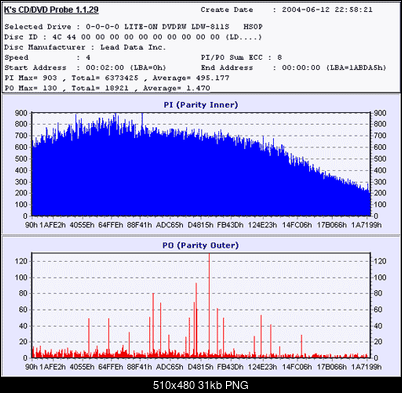
Task: Click the 64FFEh x-axis label under PO chart
Action: [111, 367]
